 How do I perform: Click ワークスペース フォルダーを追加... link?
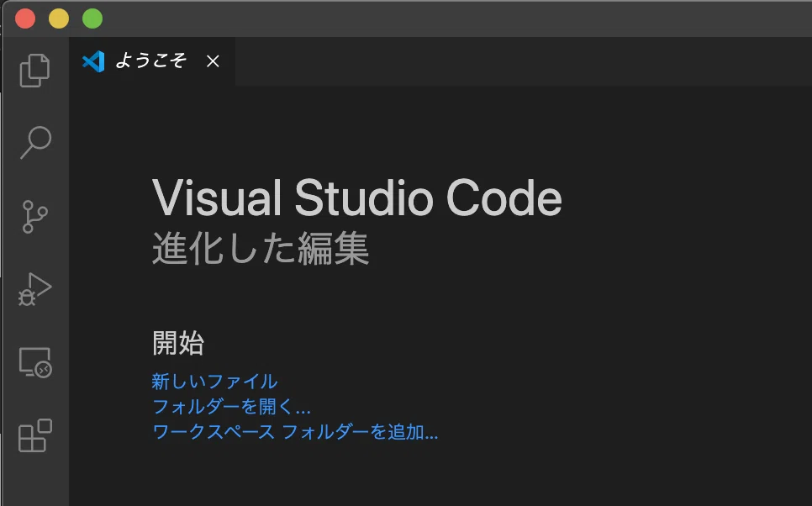295,431
